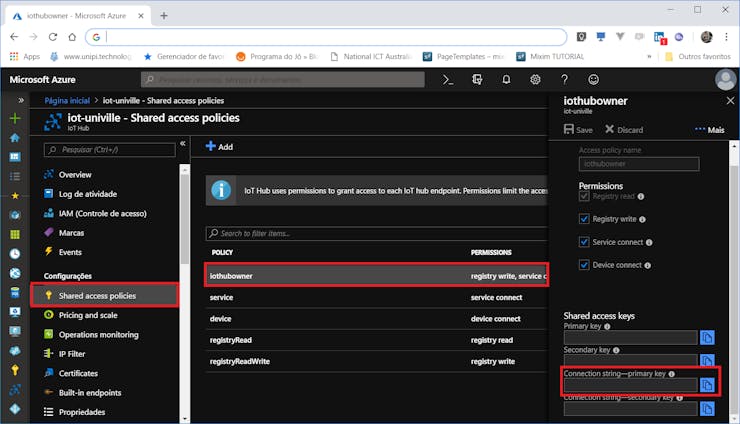The width and height of the screenshot is (740, 424).
Task: Focus the Pesquisar (Ctrl+/) menu search
Action: (109, 150)
